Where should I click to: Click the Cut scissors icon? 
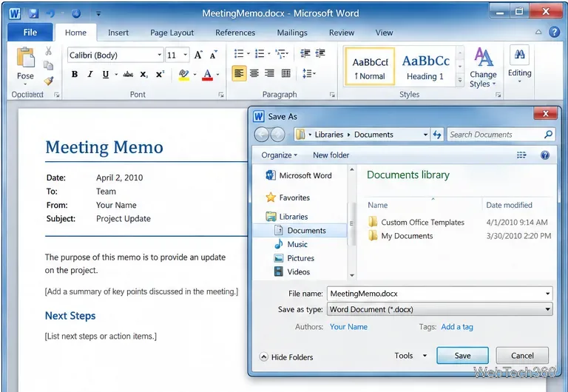(x=48, y=51)
